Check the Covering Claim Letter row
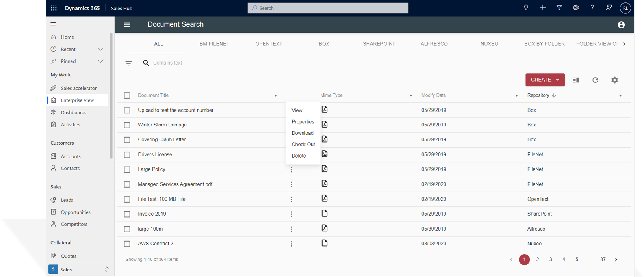 tap(127, 140)
